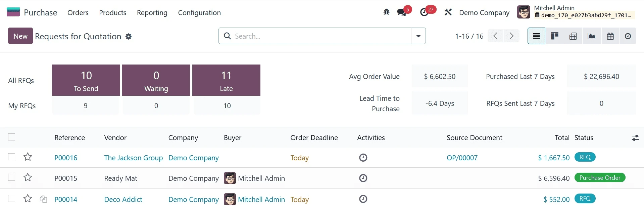Open order P00014 reference

pos(66,200)
